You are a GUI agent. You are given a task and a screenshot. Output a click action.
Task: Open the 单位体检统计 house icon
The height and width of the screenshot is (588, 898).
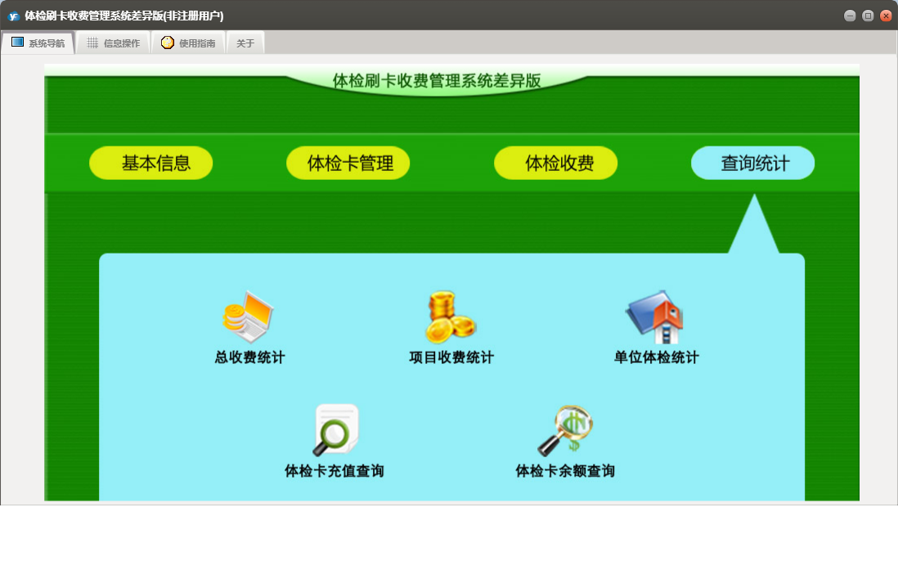(x=656, y=316)
